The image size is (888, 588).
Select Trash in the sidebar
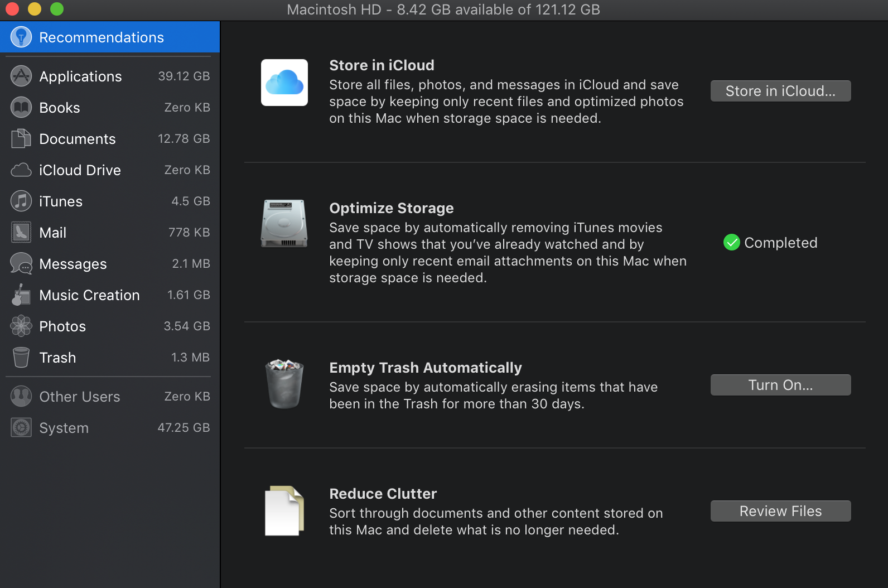(110, 358)
